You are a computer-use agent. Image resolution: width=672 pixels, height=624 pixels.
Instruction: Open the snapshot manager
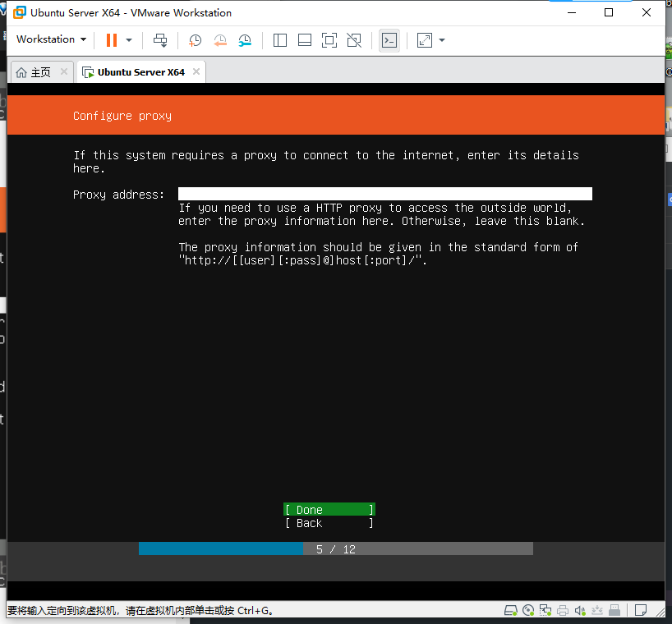[245, 41]
